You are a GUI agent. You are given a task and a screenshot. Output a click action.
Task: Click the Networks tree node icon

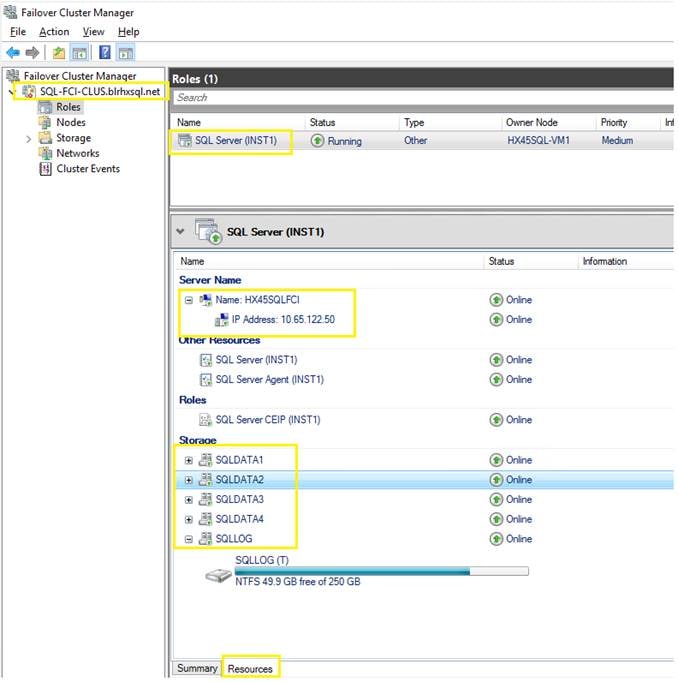click(x=45, y=153)
